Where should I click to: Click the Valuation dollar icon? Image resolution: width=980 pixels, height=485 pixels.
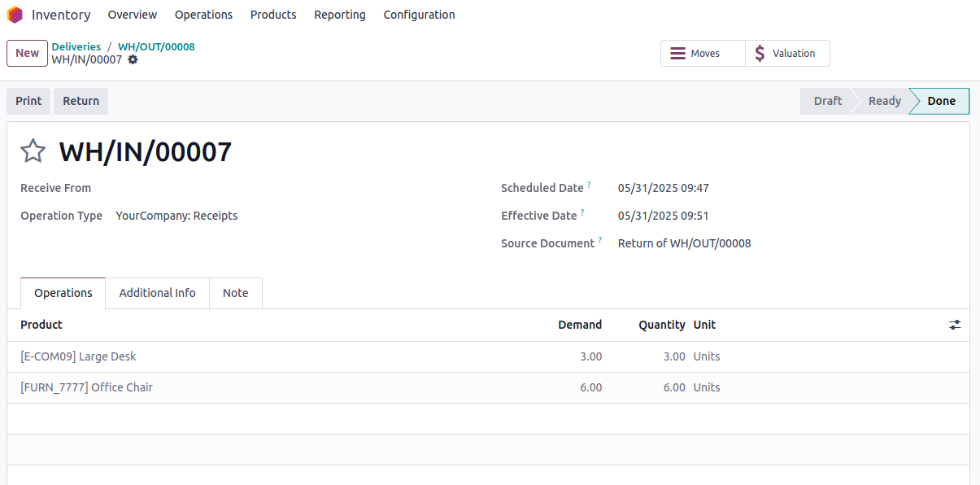pyautogui.click(x=760, y=54)
